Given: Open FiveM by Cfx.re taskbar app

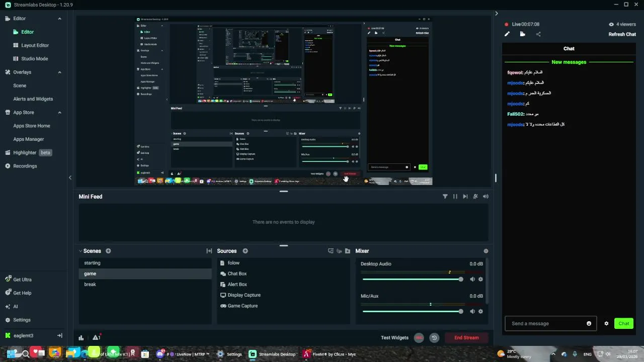Looking at the screenshot, I should tap(330, 354).
